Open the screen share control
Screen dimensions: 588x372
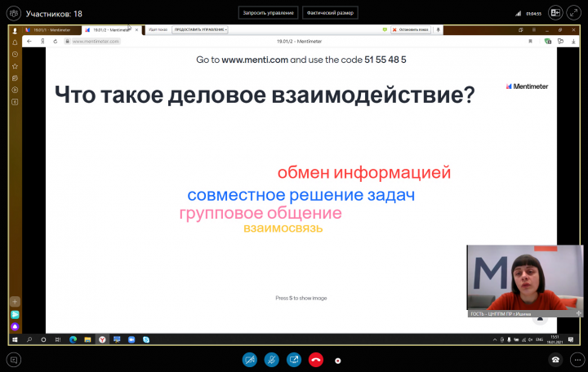(x=294, y=359)
